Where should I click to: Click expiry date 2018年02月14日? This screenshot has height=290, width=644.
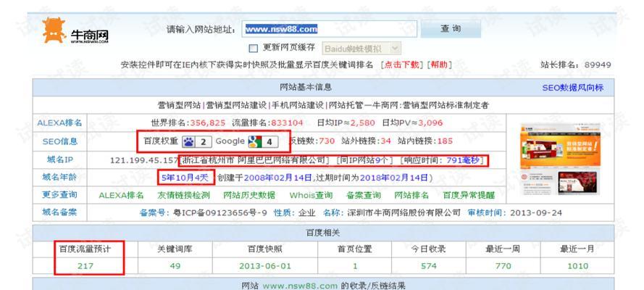[x=394, y=178]
